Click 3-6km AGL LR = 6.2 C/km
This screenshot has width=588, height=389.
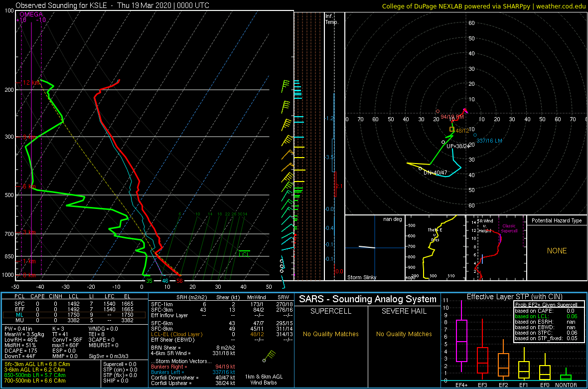[x=35, y=370]
